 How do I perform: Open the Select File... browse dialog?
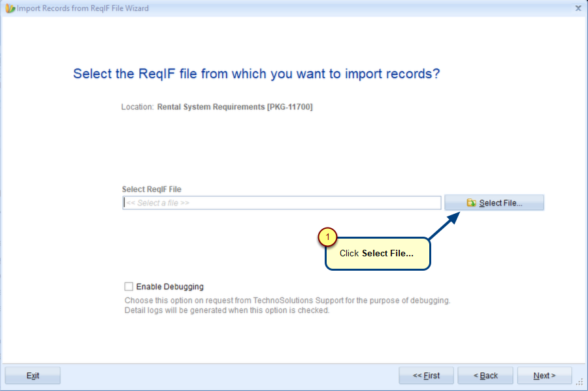click(x=495, y=203)
